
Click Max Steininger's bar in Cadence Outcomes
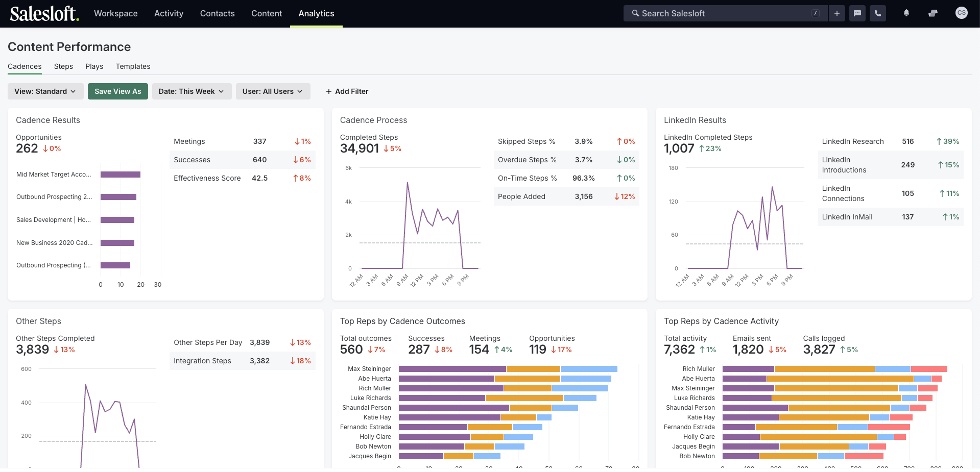(x=508, y=369)
